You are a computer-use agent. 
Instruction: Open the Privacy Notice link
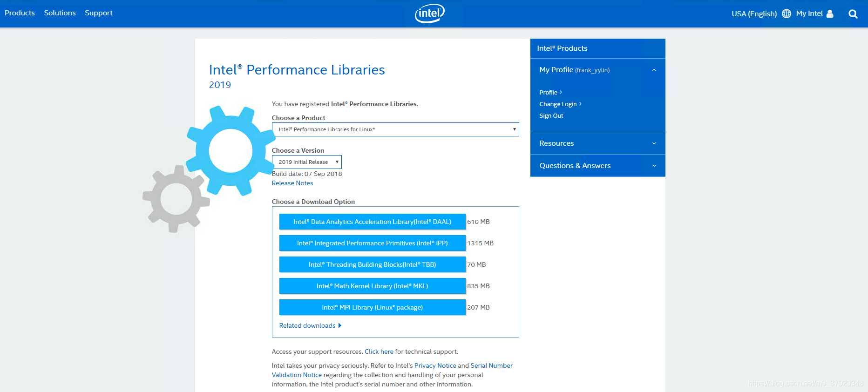pyautogui.click(x=435, y=365)
